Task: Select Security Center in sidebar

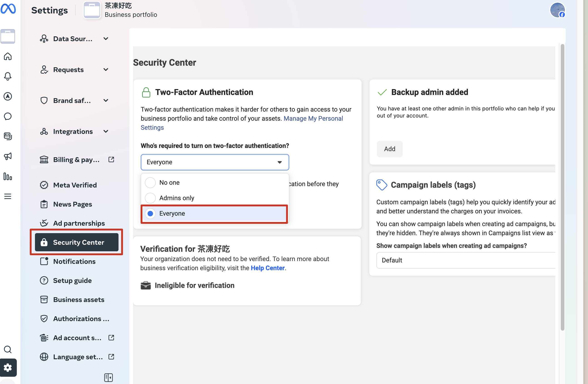Action: click(x=77, y=242)
